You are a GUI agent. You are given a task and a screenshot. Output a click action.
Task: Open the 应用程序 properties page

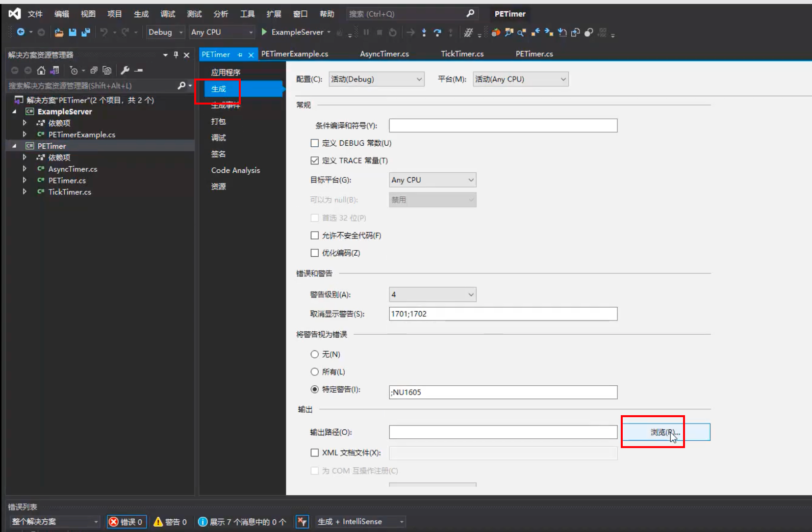pos(226,72)
